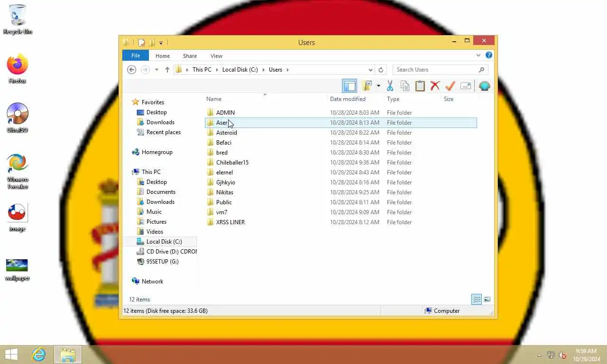Click the Rename icon in toolbar
607x364 pixels.
pyautogui.click(x=466, y=86)
